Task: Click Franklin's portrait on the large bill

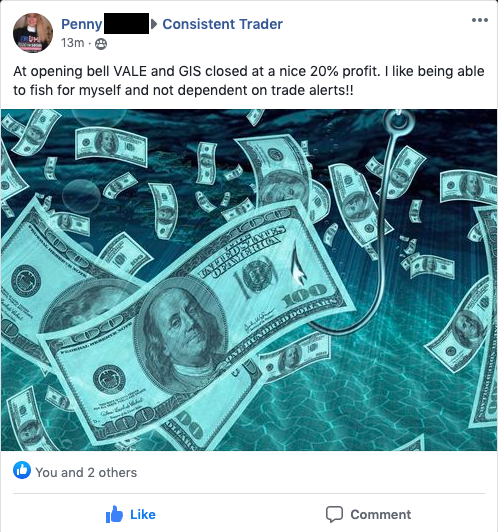Action: coord(181,332)
